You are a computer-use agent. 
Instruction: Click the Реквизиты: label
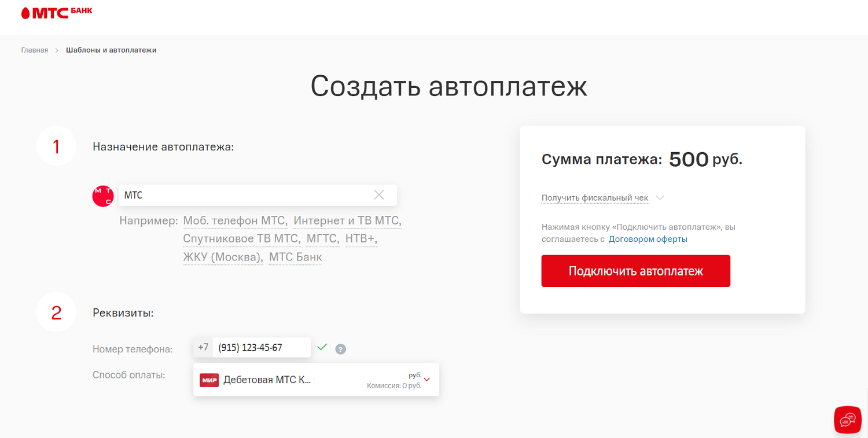[123, 313]
